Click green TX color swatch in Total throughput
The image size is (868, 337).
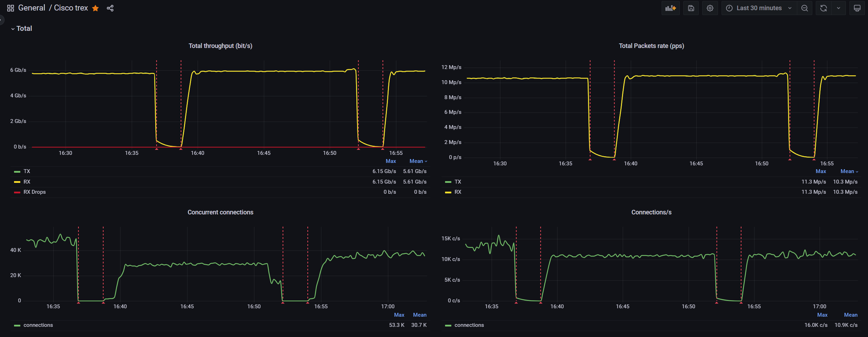17,172
